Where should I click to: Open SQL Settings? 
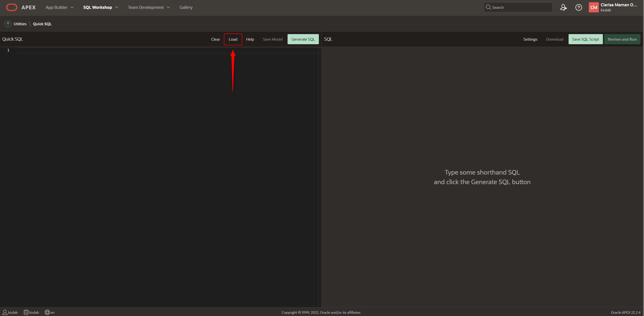[530, 39]
